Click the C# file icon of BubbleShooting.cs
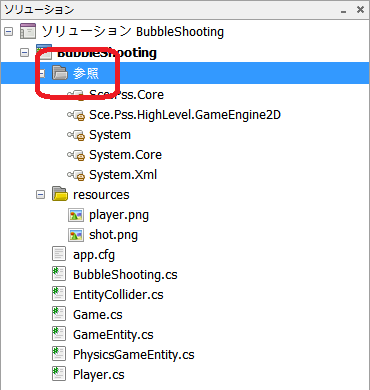This screenshot has width=370, height=390. [59, 274]
